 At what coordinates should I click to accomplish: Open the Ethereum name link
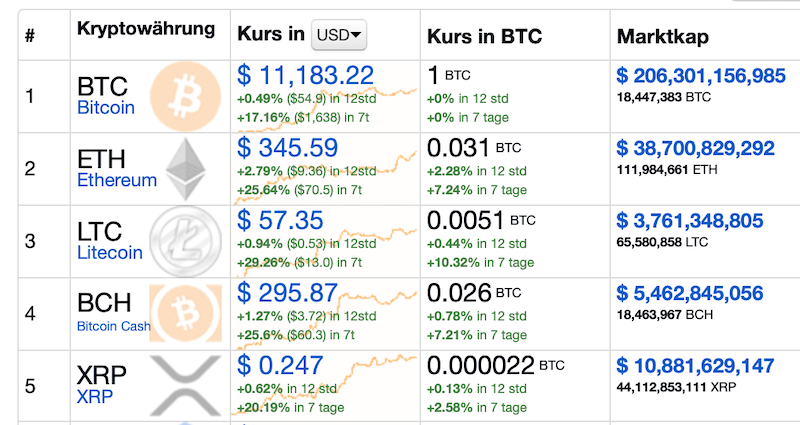pyautogui.click(x=116, y=181)
